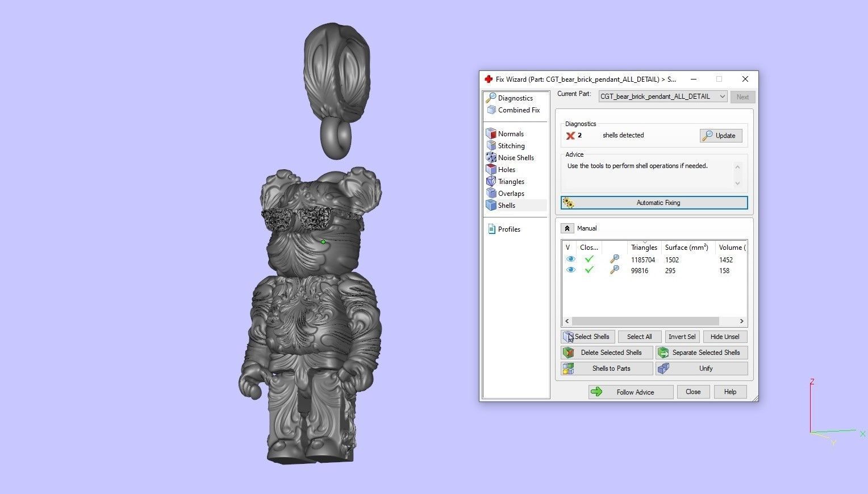
Task: Click the Profiles document icon
Action: tap(491, 229)
